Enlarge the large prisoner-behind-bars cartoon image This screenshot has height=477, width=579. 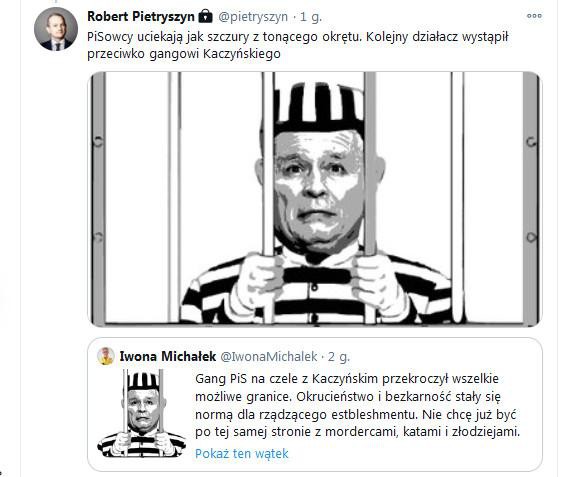(x=315, y=199)
